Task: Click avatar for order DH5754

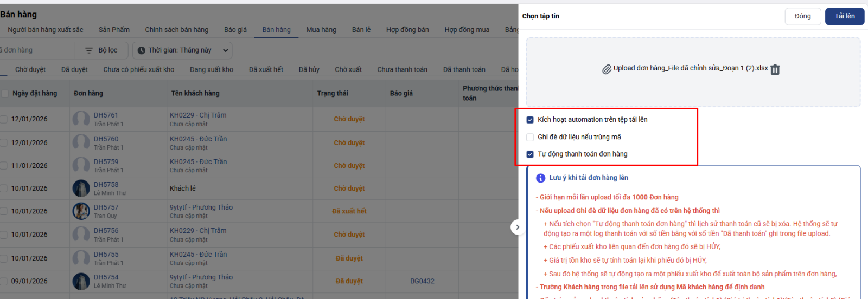Action: click(x=81, y=281)
